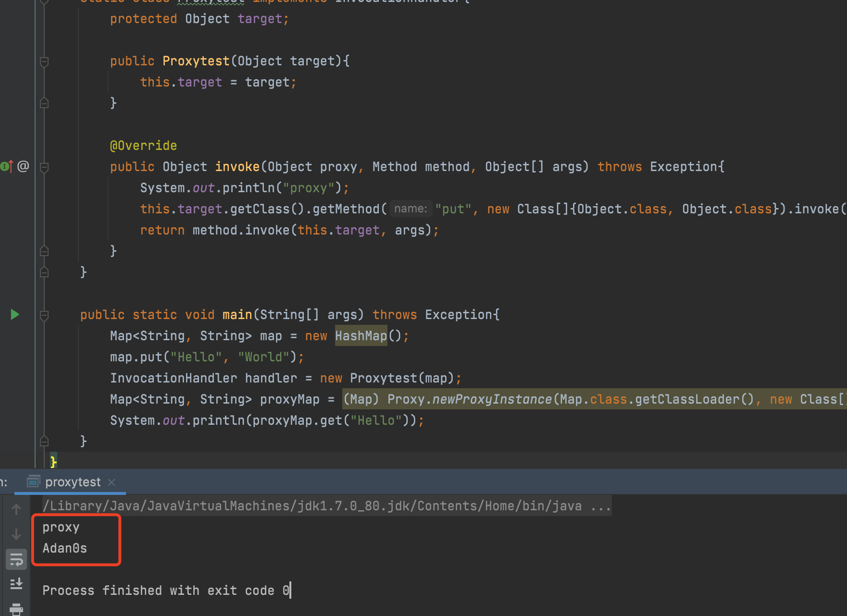Collapse the Proxytest constructor fold marker
The width and height of the screenshot is (847, 616).
pyautogui.click(x=44, y=62)
